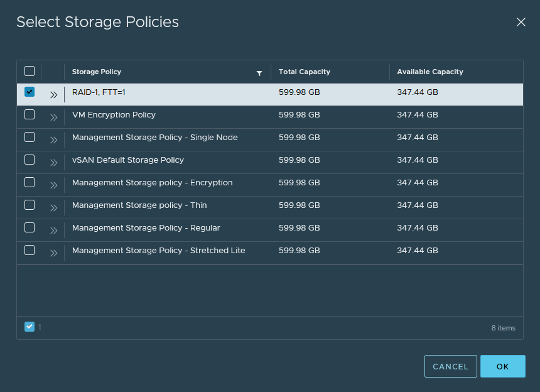The image size is (540, 392).
Task: Check the VM Encryption Policy checkbox
Action: click(30, 114)
